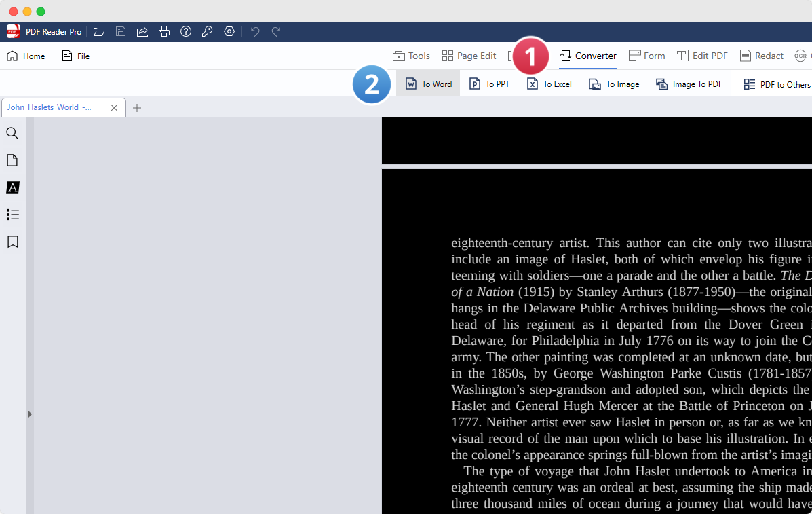
Task: Click the words "eighteenth-century artist" in the page
Action: pos(520,243)
